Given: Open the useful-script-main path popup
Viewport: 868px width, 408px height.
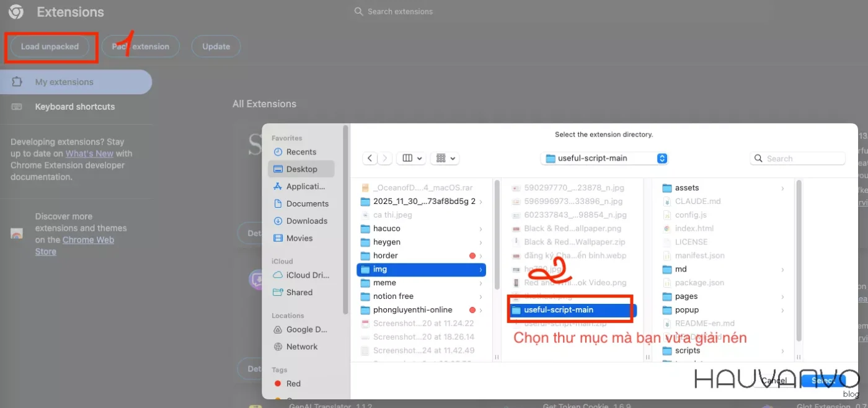Looking at the screenshot, I should click(604, 158).
